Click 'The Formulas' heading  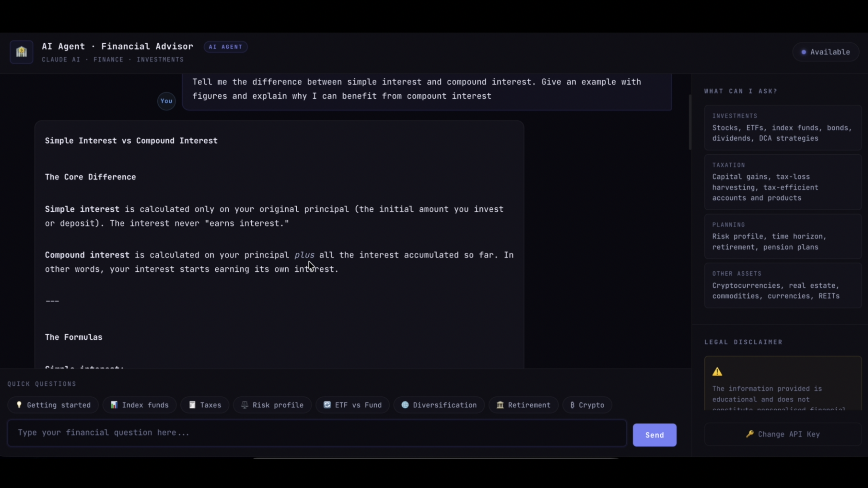coord(74,338)
